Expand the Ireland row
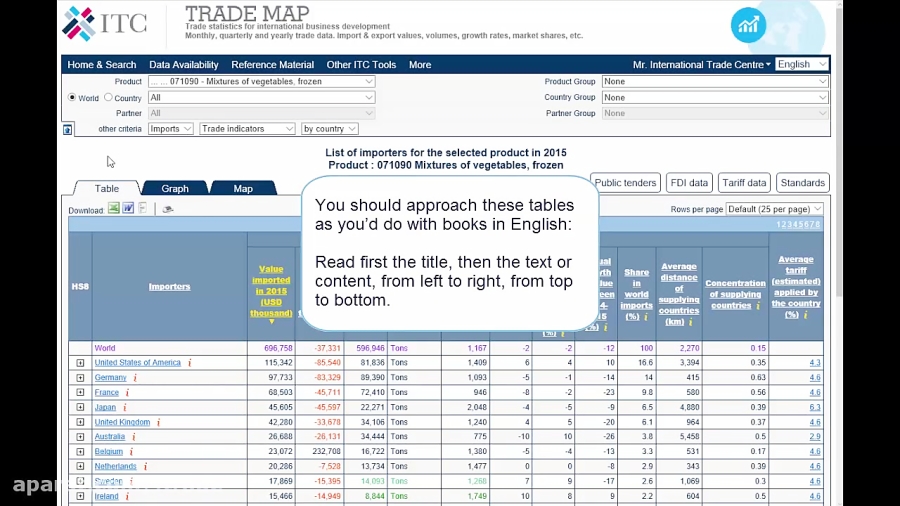The width and height of the screenshot is (900, 506). click(80, 496)
